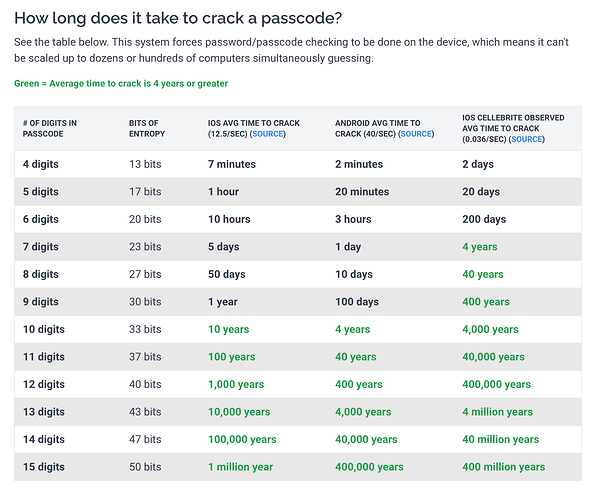Click the '400 million years' cell
Image resolution: width=595 pixels, height=500 pixels.
click(x=504, y=467)
